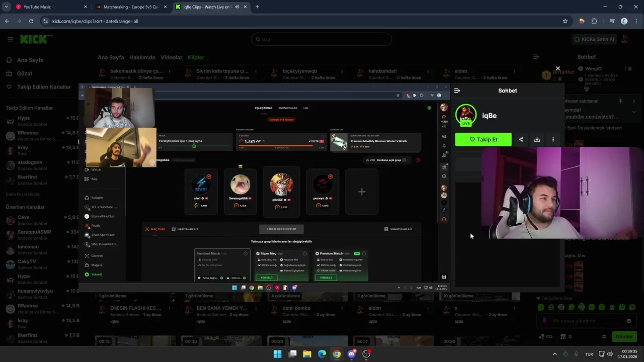Screen dimensions: 644x362
Task: Open recommended channel CakyTV
Action: [40, 264]
